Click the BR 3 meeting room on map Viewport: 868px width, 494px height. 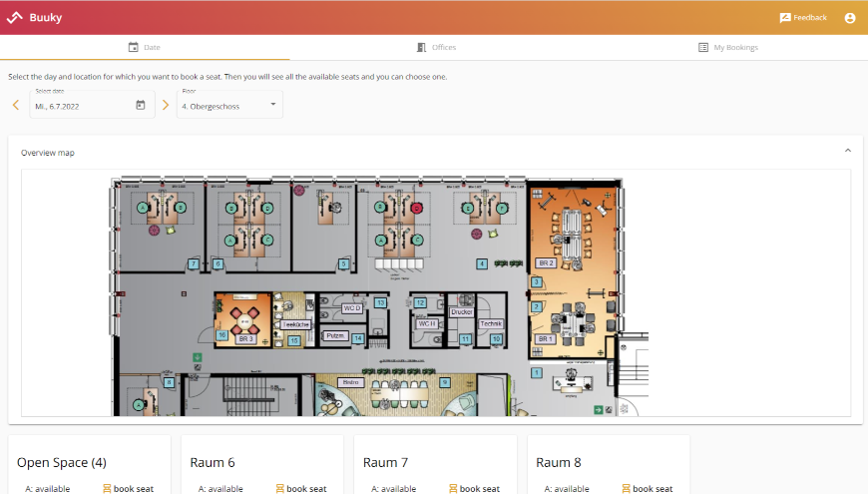[245, 339]
